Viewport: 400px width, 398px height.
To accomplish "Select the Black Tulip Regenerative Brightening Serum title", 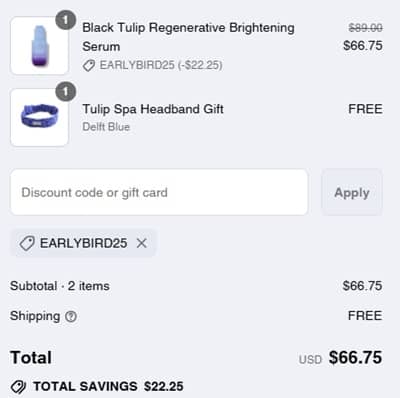I will (x=188, y=37).
